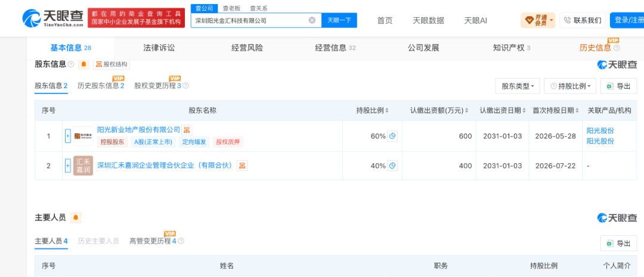
Task: Click the company name search field
Action: (x=250, y=20)
